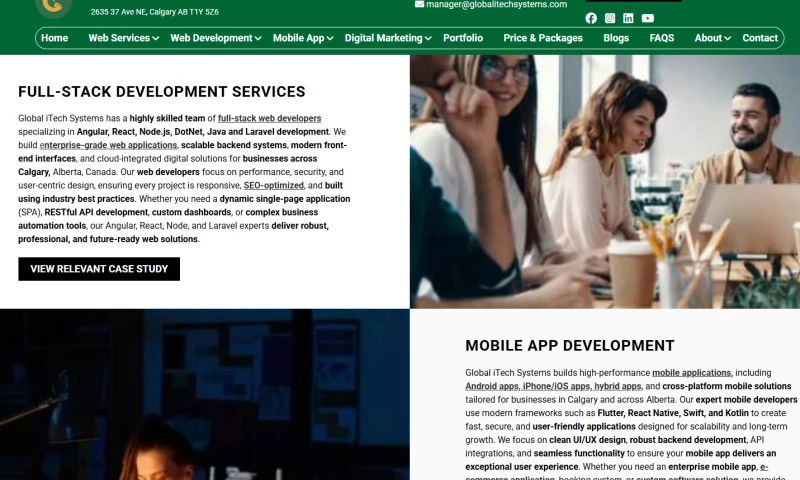Click the dark developer workspace image
This screenshot has width=800, height=480.
(205, 394)
